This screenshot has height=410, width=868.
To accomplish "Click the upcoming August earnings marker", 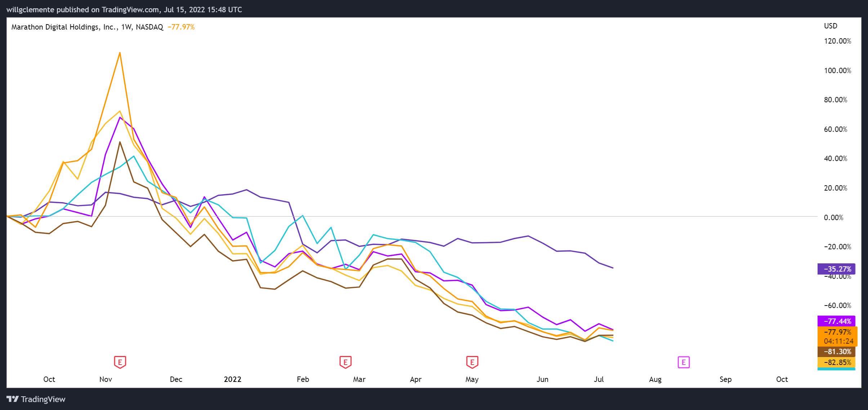I will [x=684, y=362].
